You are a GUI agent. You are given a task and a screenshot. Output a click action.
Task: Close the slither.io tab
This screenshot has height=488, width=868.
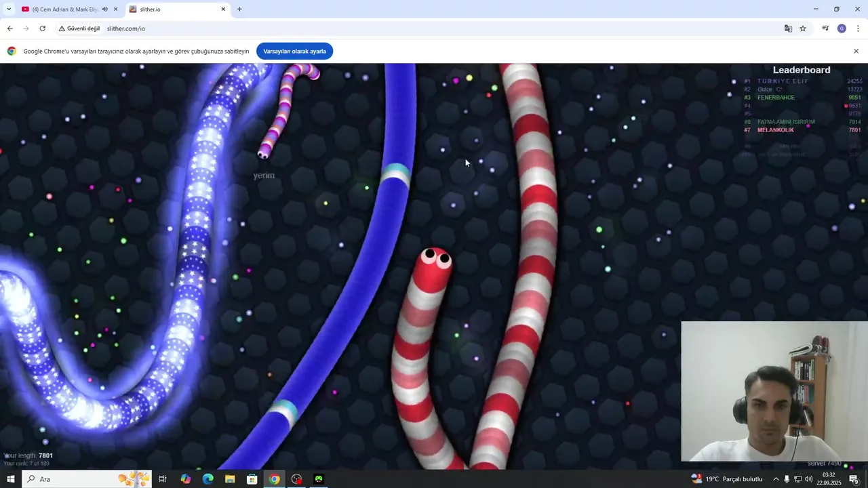tap(223, 9)
